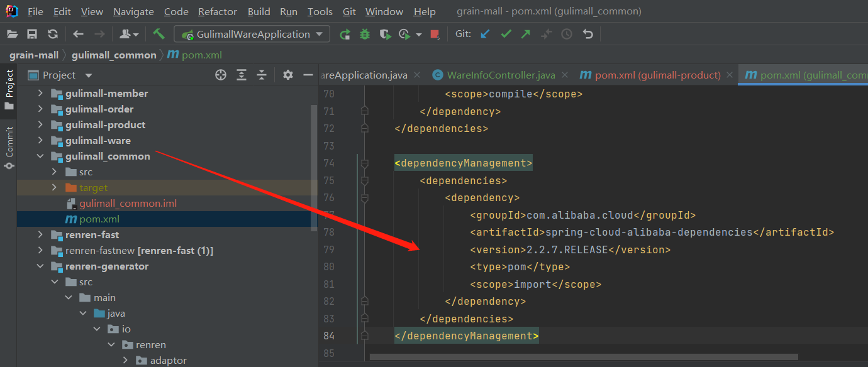
Task: Open Refactor menu
Action: 218,11
